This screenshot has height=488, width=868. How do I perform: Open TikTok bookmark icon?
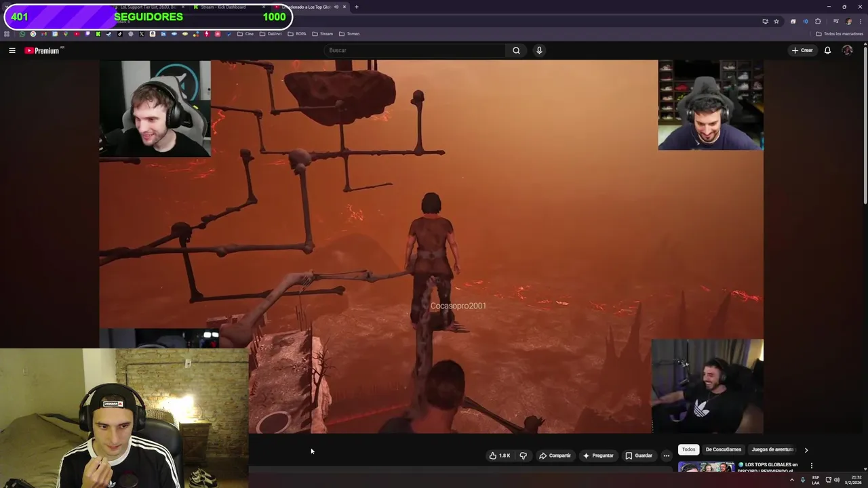(x=120, y=34)
